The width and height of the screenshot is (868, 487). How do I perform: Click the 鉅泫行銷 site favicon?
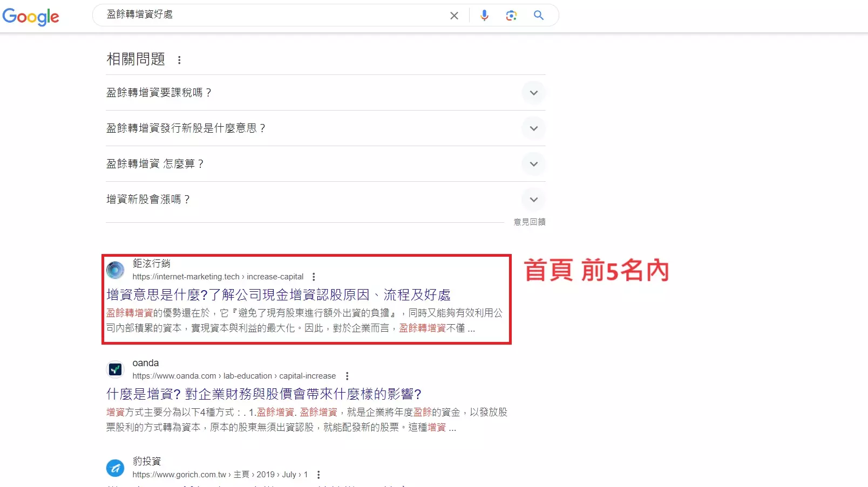coord(115,270)
